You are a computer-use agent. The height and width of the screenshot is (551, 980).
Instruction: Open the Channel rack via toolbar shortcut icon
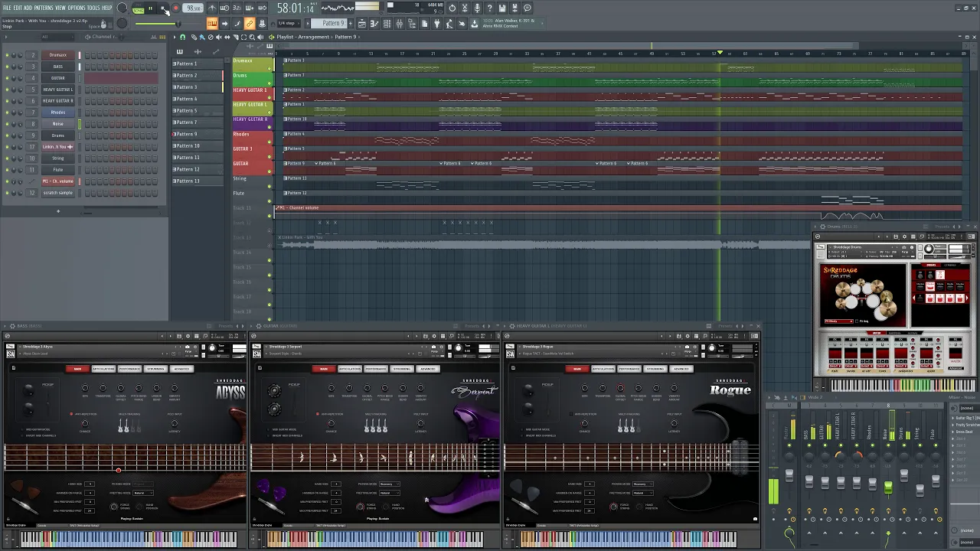[387, 24]
